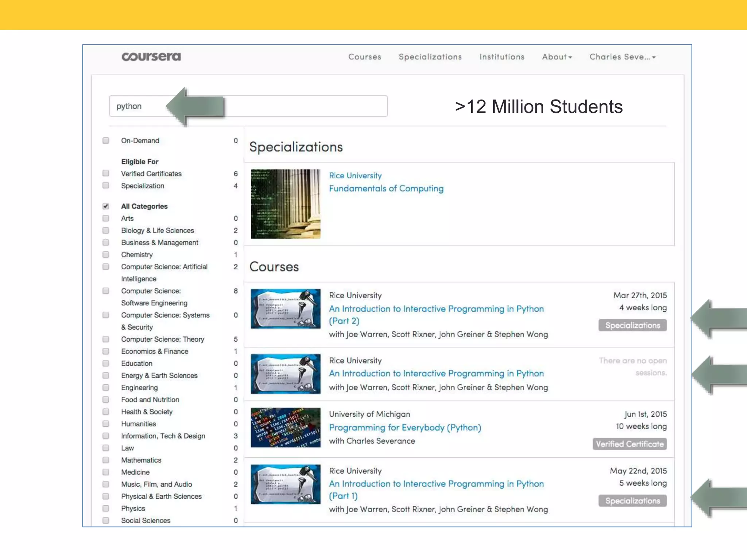
Task: Check Food and Nutrition category
Action: (x=106, y=399)
